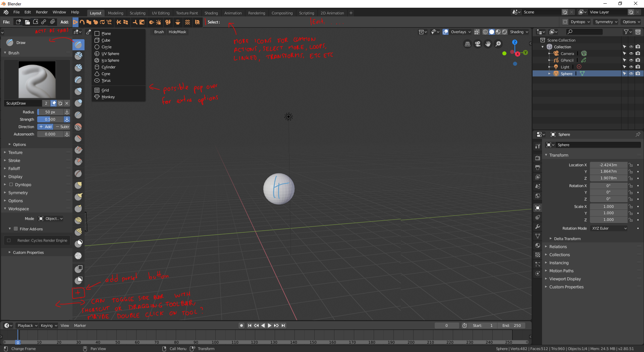This screenshot has height=352, width=644.
Task: Open the Hide/Mask menu
Action: point(177,32)
